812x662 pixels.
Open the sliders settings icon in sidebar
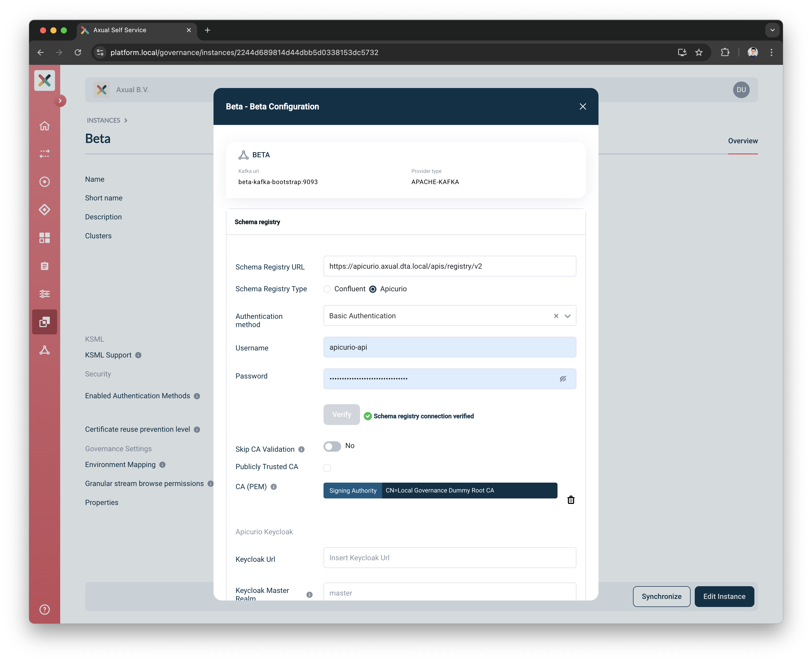tap(45, 294)
